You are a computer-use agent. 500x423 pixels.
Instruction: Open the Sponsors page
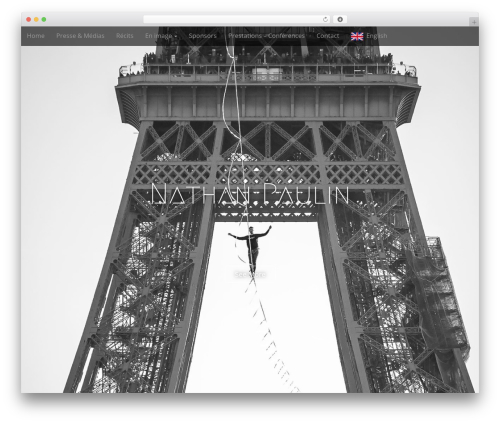[x=202, y=36]
